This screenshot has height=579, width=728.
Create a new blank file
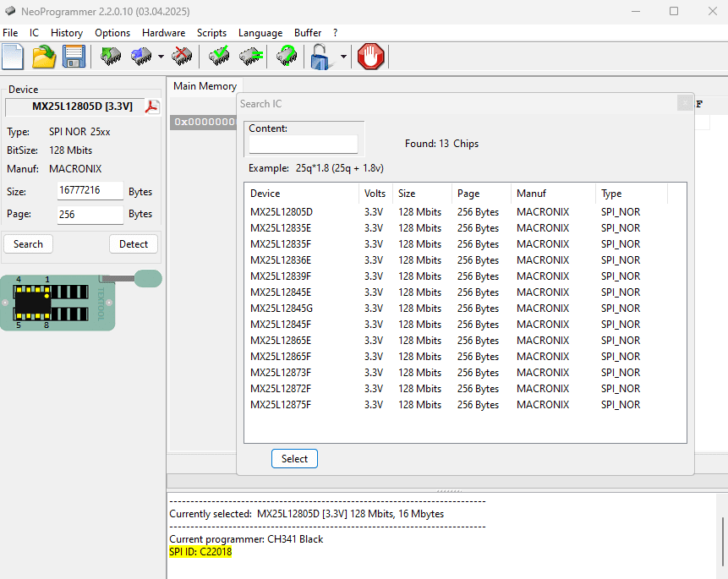tap(13, 57)
